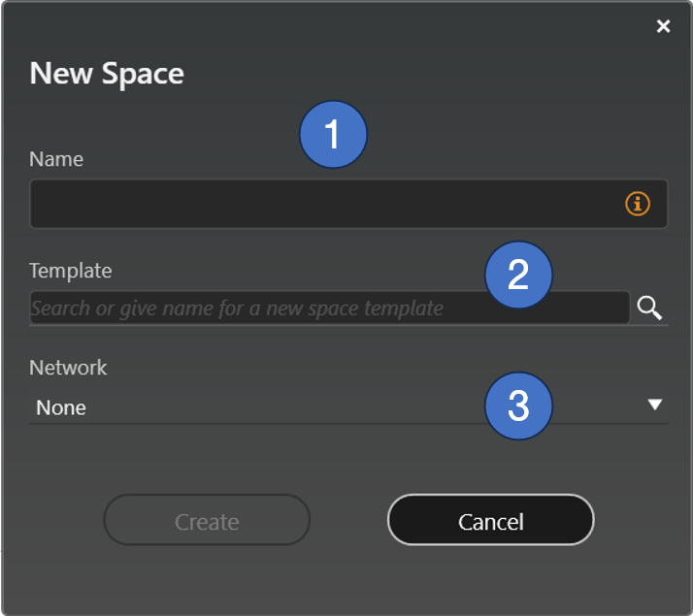Click the Name field label

pos(56,159)
